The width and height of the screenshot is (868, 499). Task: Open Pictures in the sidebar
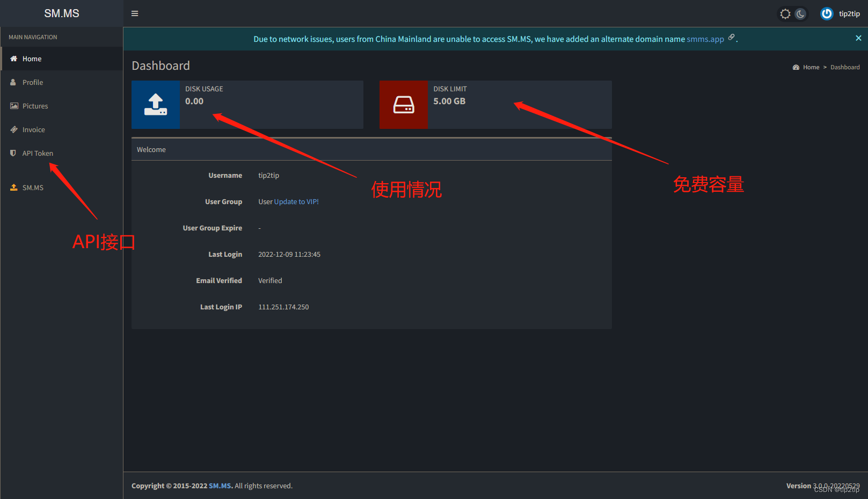point(62,106)
